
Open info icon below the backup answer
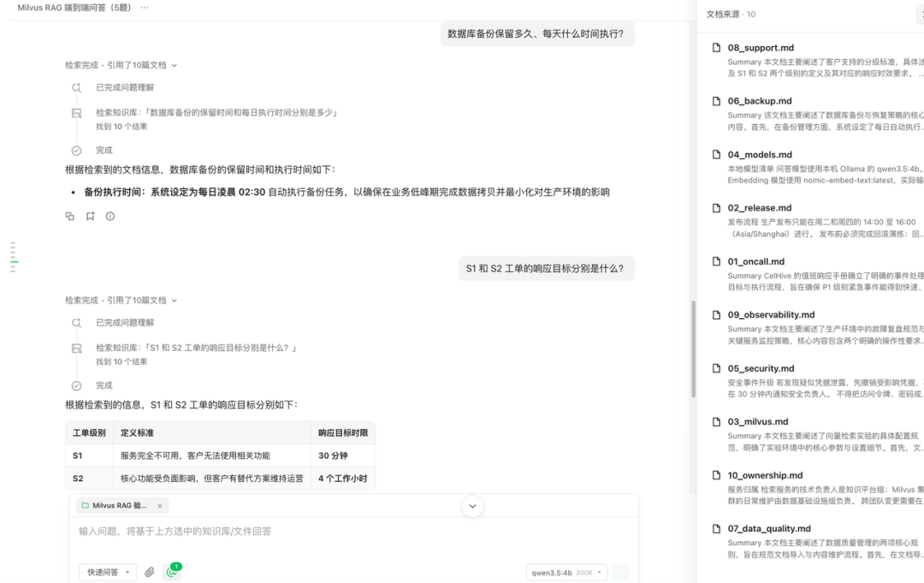110,217
